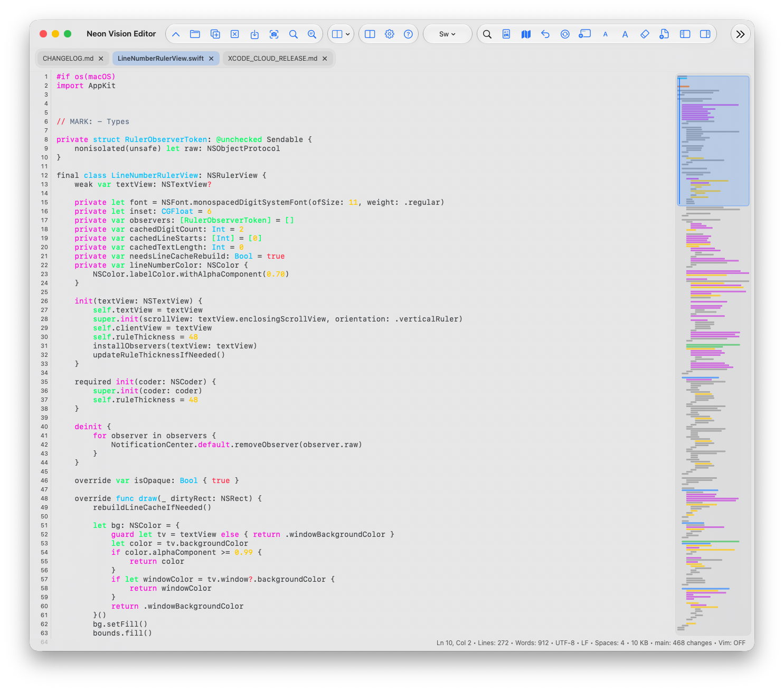The width and height of the screenshot is (784, 690).
Task: Open help with the question mark icon
Action: tap(408, 34)
